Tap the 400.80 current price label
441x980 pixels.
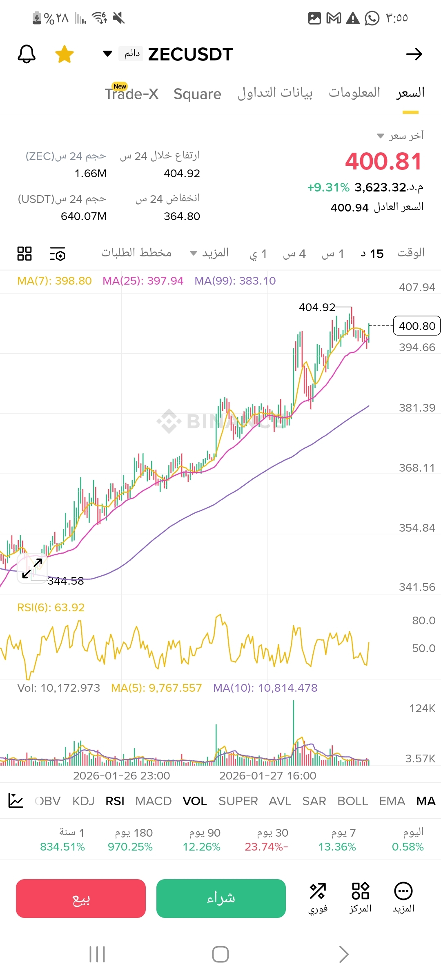tap(416, 326)
